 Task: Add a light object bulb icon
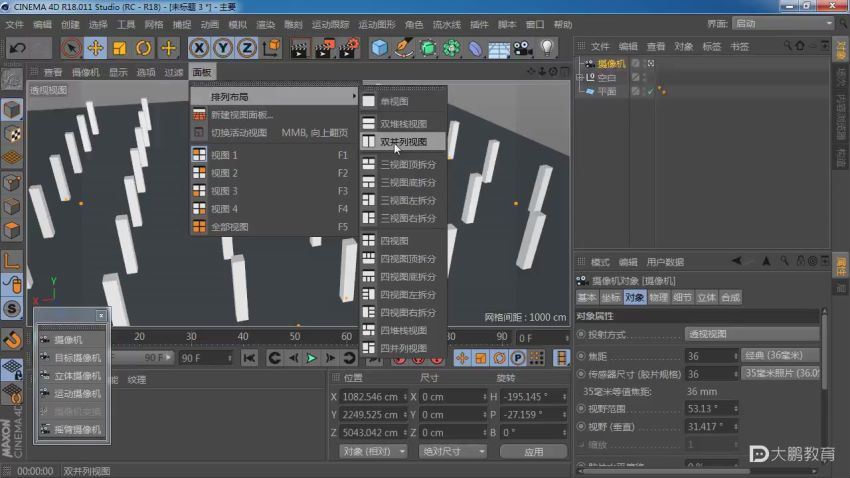(547, 48)
